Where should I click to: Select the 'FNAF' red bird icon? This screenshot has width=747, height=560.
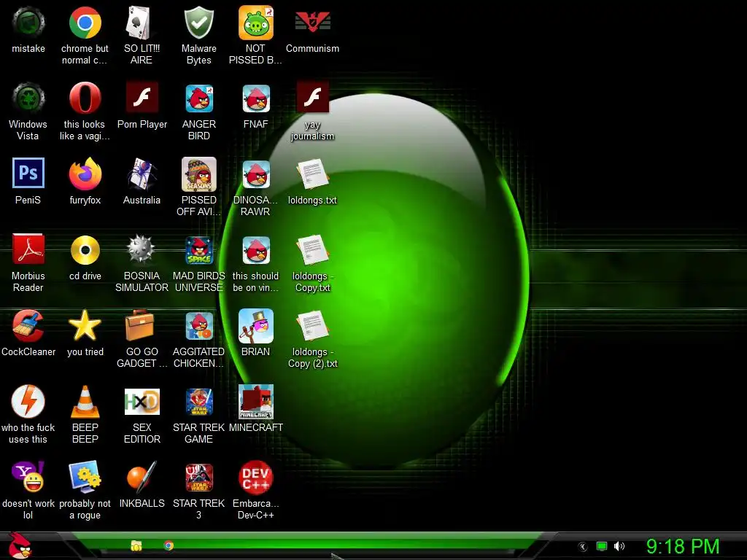tap(255, 98)
